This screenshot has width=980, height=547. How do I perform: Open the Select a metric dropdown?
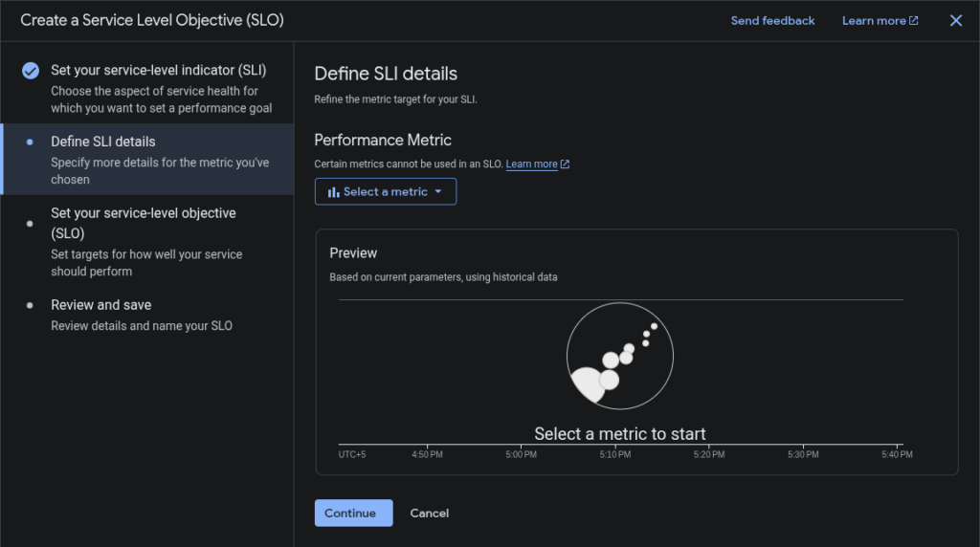385,192
